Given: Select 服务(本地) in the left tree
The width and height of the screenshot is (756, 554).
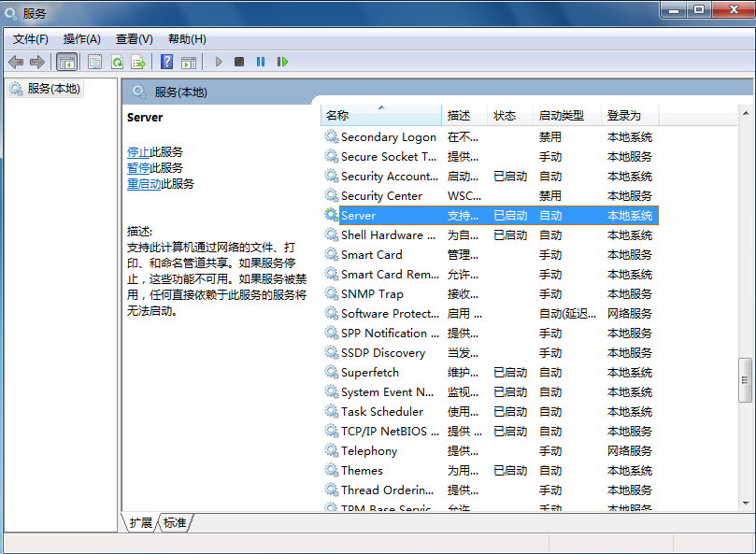Looking at the screenshot, I should point(53,89).
